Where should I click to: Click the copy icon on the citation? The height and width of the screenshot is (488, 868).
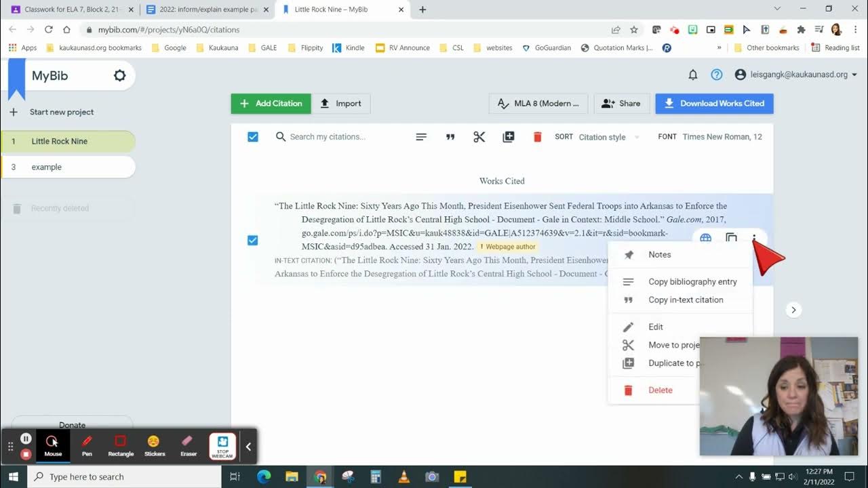click(x=731, y=239)
